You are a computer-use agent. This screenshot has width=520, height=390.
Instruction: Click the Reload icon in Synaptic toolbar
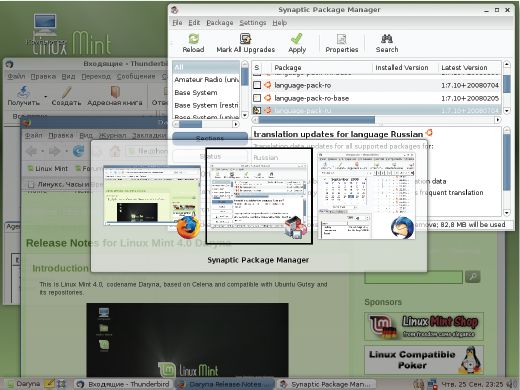coord(193,39)
